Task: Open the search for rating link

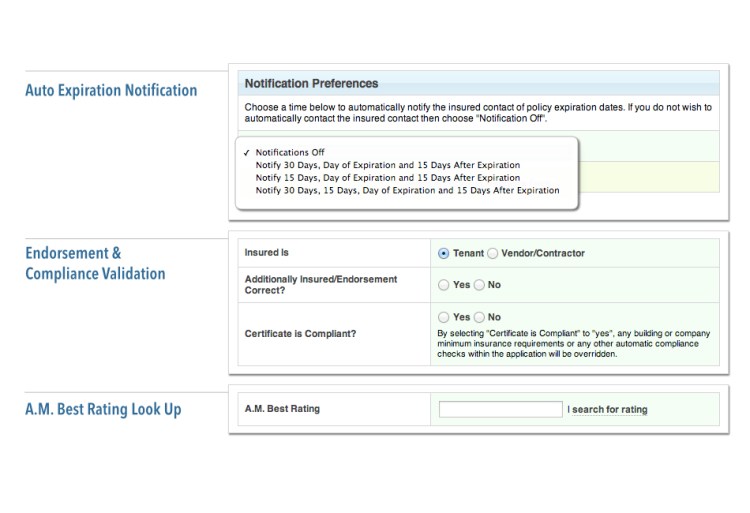Action: tap(609, 410)
